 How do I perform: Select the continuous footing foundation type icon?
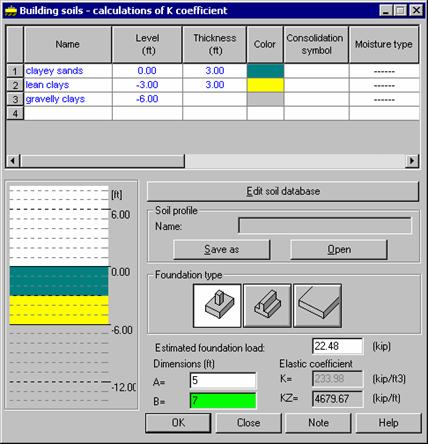pyautogui.click(x=267, y=306)
